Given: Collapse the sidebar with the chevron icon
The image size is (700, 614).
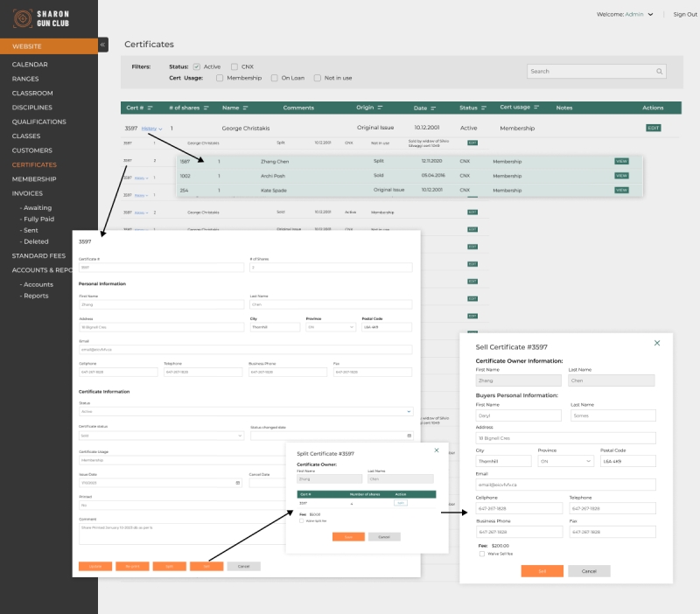Looking at the screenshot, I should coord(103,43).
